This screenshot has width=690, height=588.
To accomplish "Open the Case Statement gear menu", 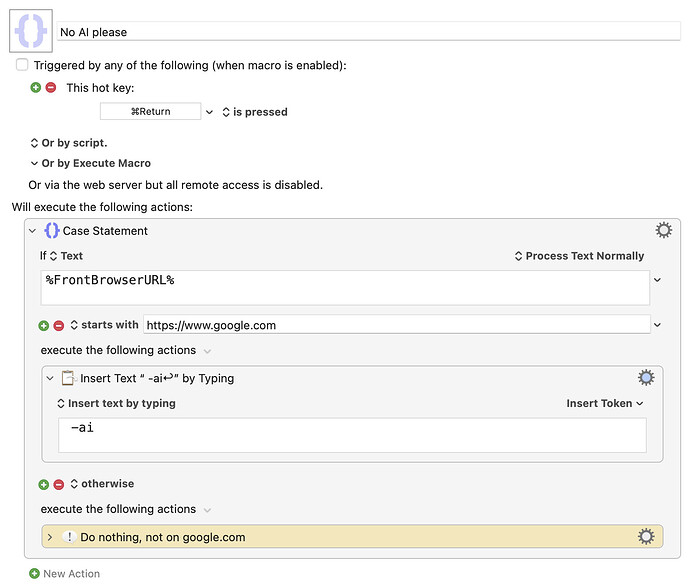I will 663,231.
